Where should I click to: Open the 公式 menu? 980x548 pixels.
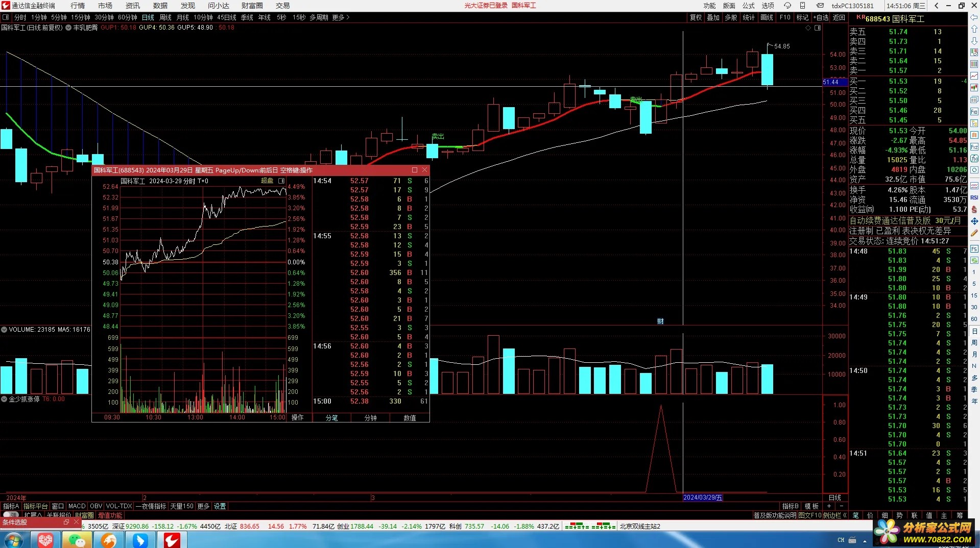(x=749, y=6)
